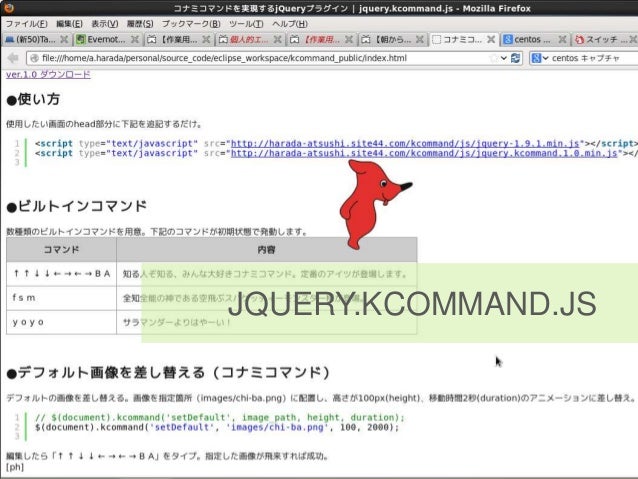Click the y o y o command cell

(61, 322)
